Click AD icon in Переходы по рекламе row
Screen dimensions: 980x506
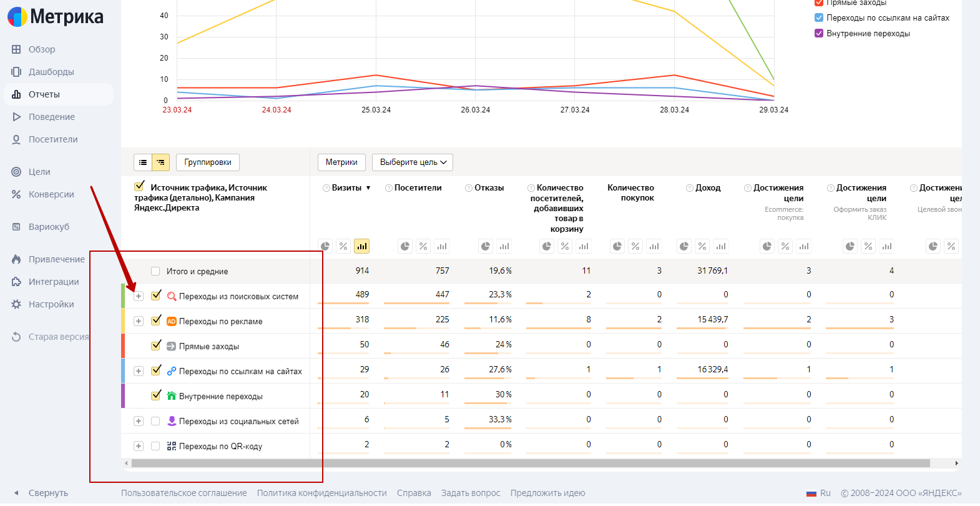point(172,321)
